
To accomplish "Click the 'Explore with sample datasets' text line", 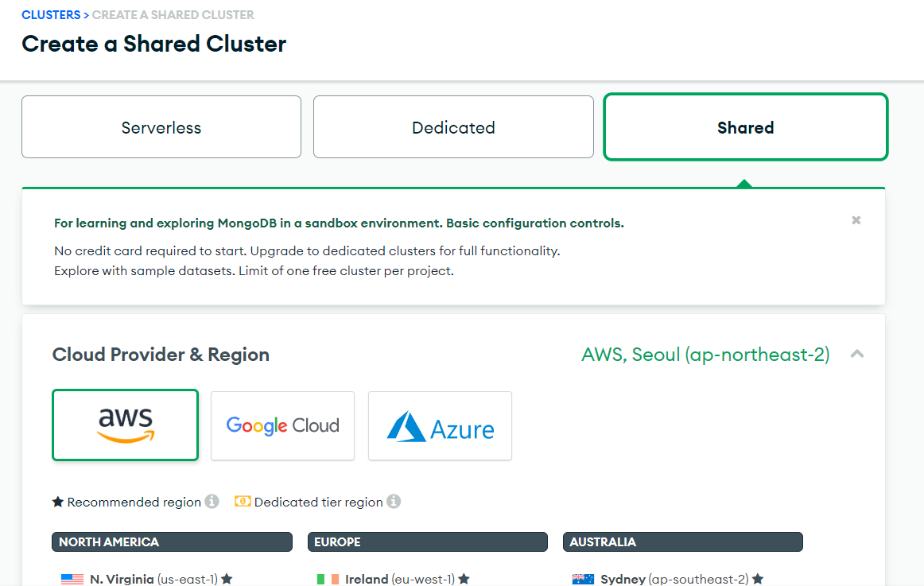I will point(254,271).
